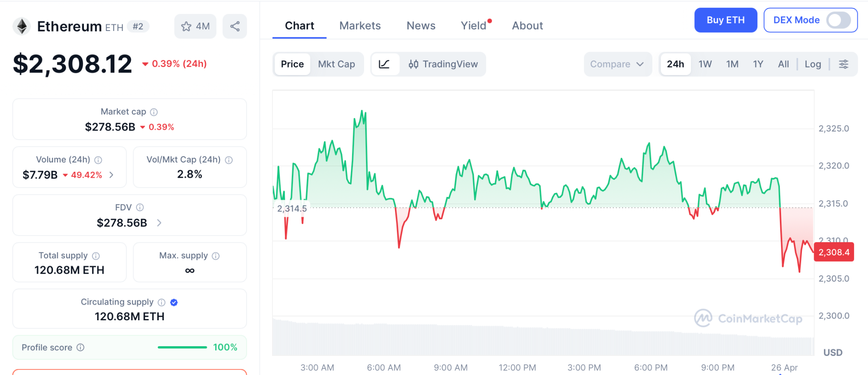
Task: Open the Compare dropdown
Action: coord(617,64)
